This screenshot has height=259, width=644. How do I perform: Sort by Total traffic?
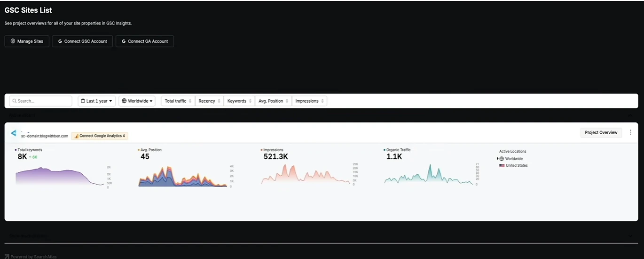tap(178, 101)
